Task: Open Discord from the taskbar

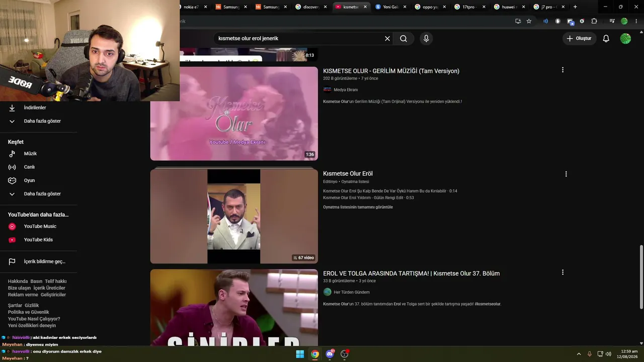Action: 330,354
